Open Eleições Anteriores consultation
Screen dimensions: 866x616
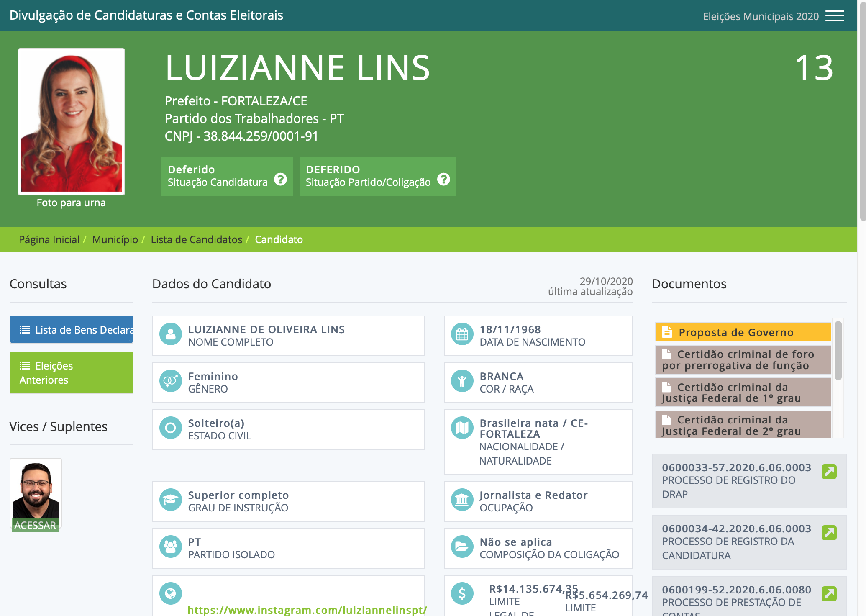click(72, 373)
